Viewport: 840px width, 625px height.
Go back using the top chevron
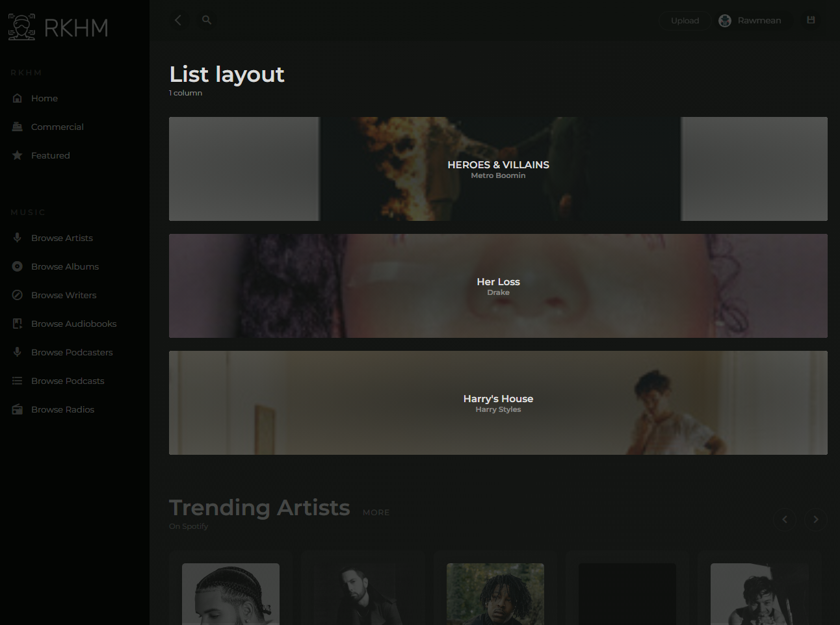[x=178, y=20]
